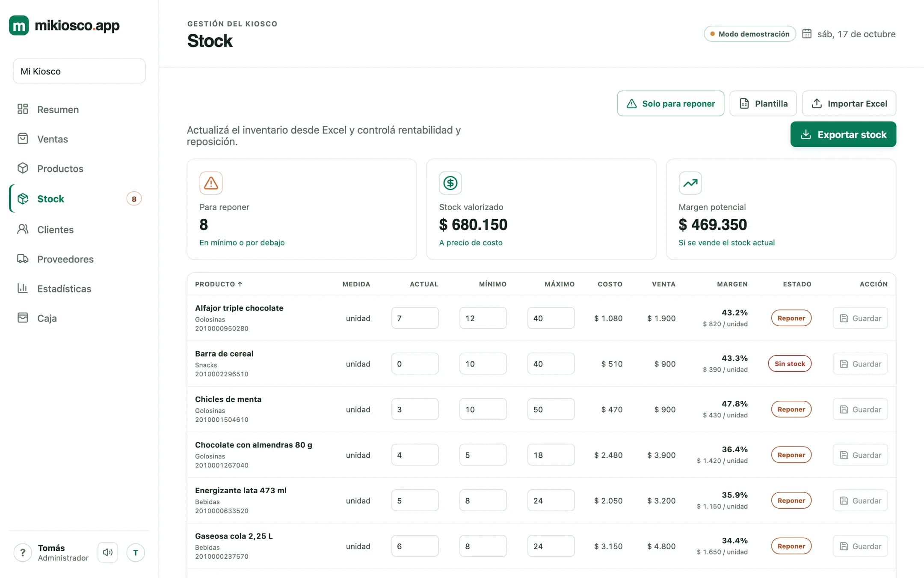
Task: Edit Barra de cereal máximo field
Action: [551, 363]
